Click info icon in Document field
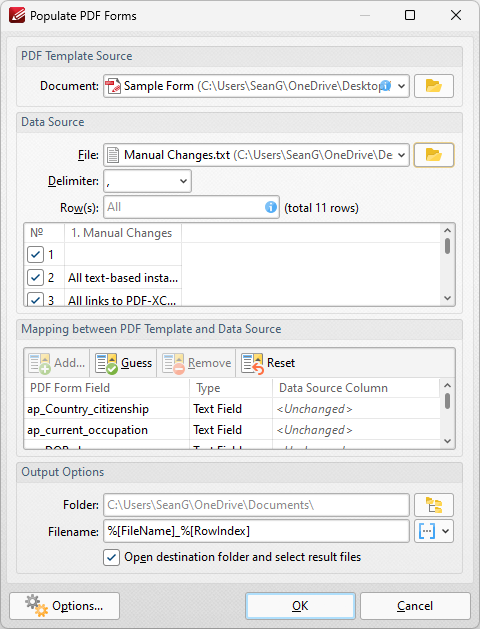Viewport: 480px width, 629px height. click(x=385, y=85)
